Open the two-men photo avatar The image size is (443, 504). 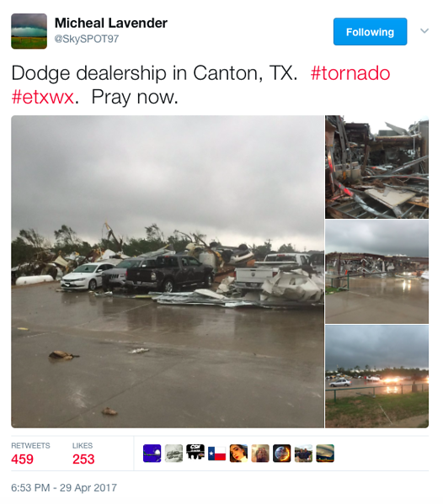pyautogui.click(x=303, y=454)
